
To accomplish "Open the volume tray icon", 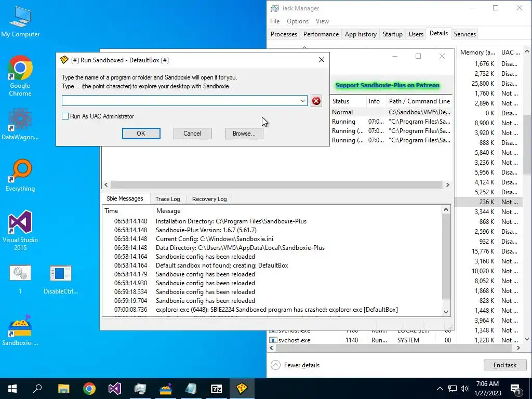I will (464, 389).
